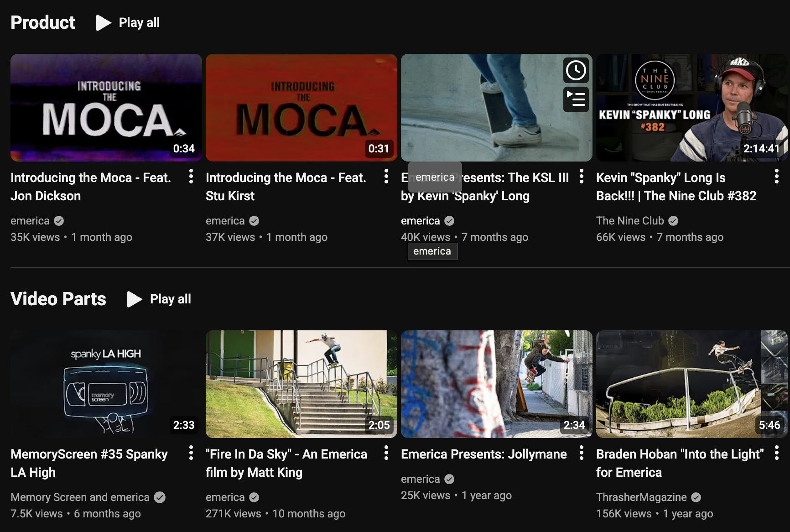This screenshot has height=532, width=790.
Task: Open the purple Moca 0:34 thumbnail
Action: coord(106,108)
